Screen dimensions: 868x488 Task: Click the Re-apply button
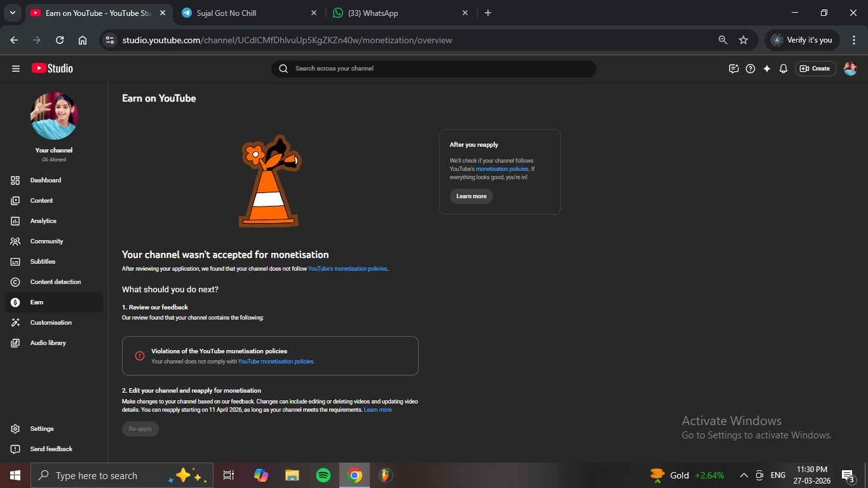point(140,429)
